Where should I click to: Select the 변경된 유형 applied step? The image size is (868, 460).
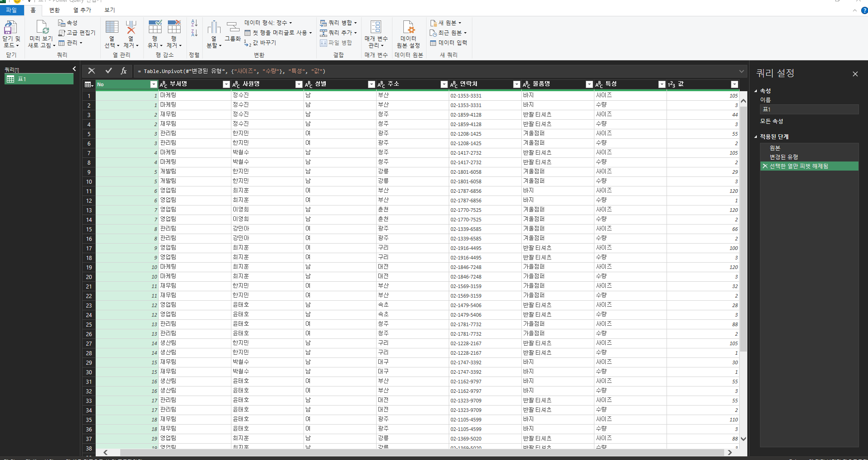pyautogui.click(x=784, y=157)
